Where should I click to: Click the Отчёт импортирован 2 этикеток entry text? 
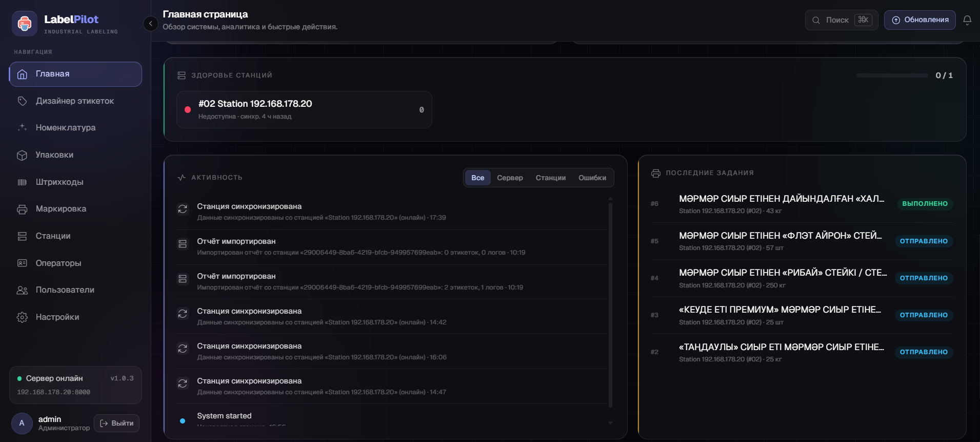tap(360, 282)
